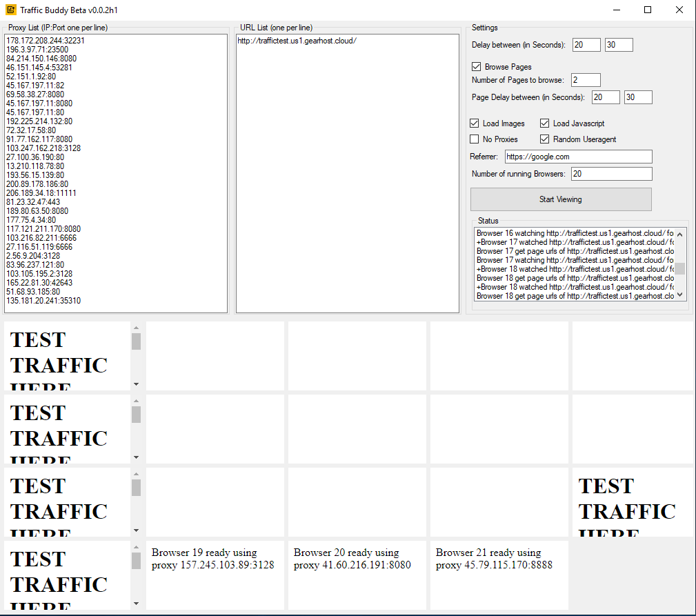Viewport: 696px width, 616px height.
Task: Click the Referrer input field
Action: 578,157
